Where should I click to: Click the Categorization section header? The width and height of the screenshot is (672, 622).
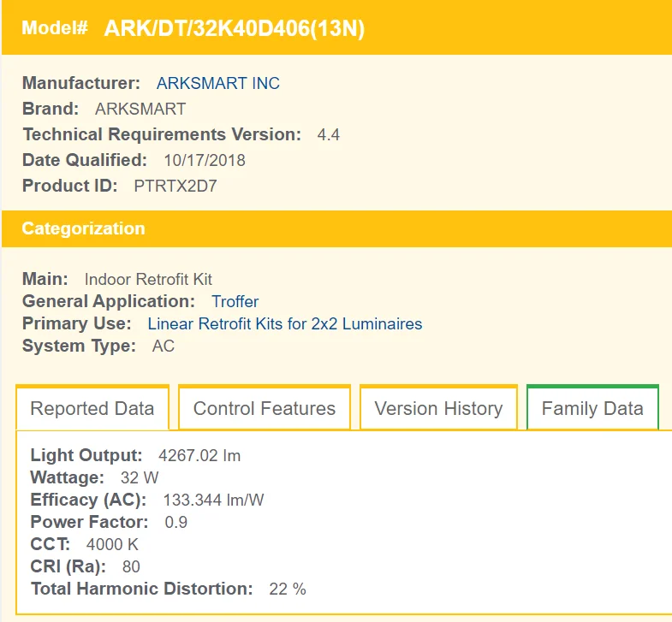tap(83, 228)
